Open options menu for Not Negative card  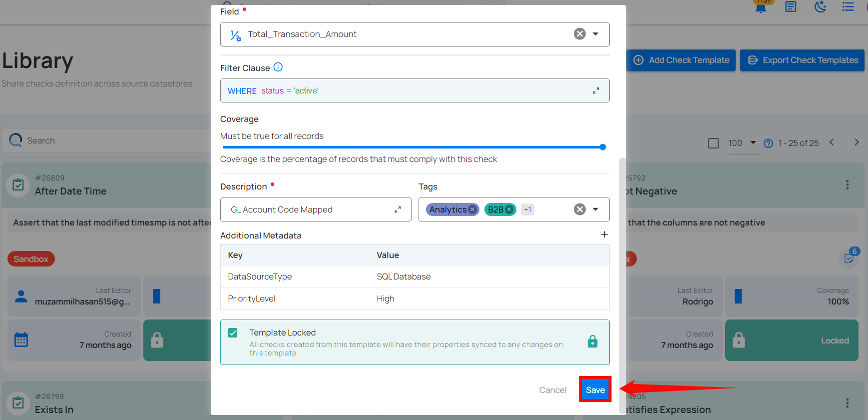tap(847, 185)
